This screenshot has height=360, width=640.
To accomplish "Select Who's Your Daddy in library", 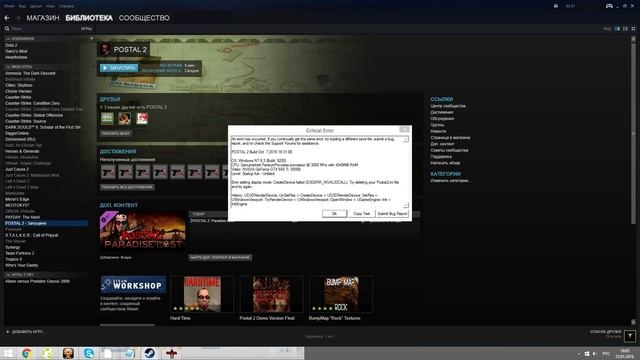I will (22, 265).
